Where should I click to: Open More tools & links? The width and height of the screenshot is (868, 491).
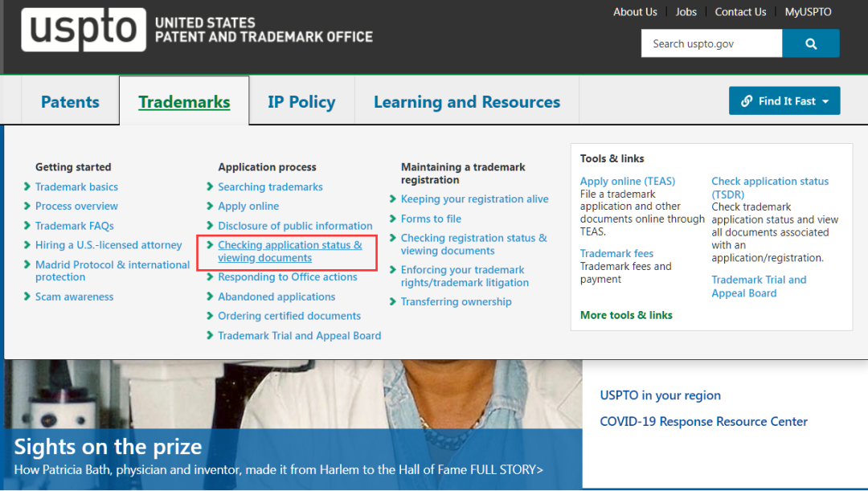point(626,315)
